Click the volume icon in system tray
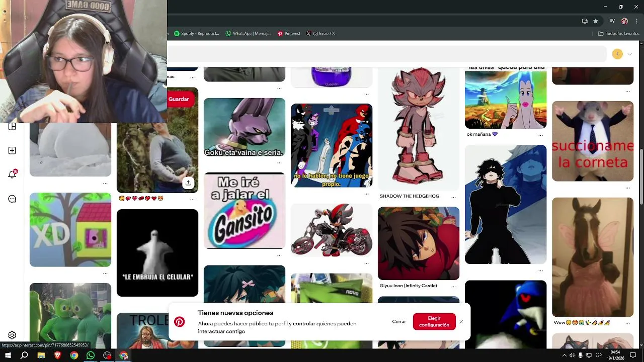This screenshot has height=362, width=644. [x=572, y=355]
